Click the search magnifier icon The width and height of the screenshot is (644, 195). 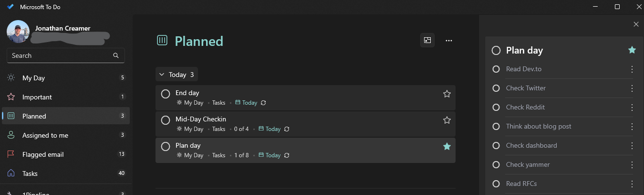pyautogui.click(x=116, y=55)
